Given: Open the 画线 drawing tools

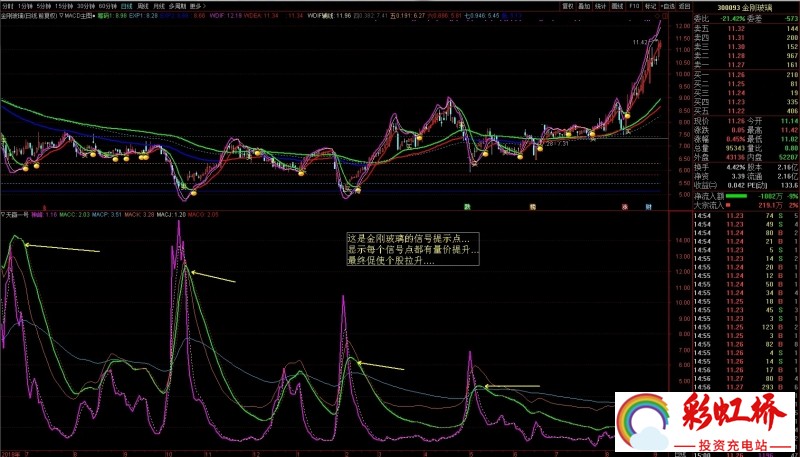Looking at the screenshot, I should [x=617, y=7].
